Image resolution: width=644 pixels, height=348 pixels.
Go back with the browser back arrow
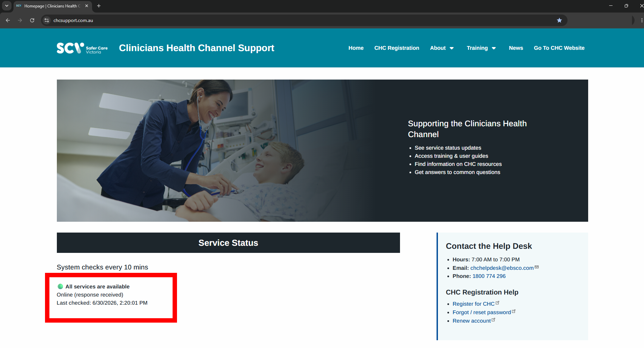(8, 20)
